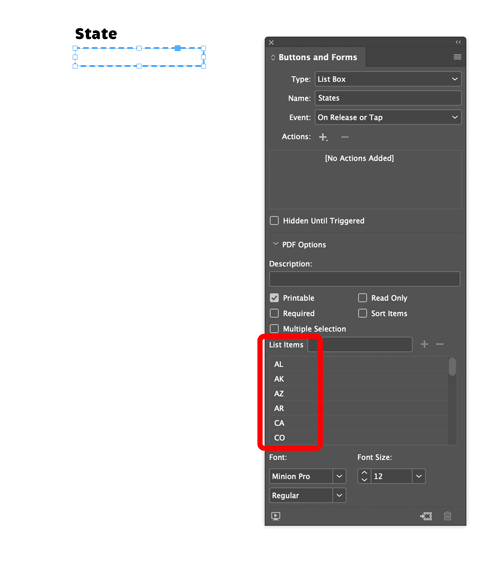
Task: Select the AR list item
Action: tap(358, 408)
